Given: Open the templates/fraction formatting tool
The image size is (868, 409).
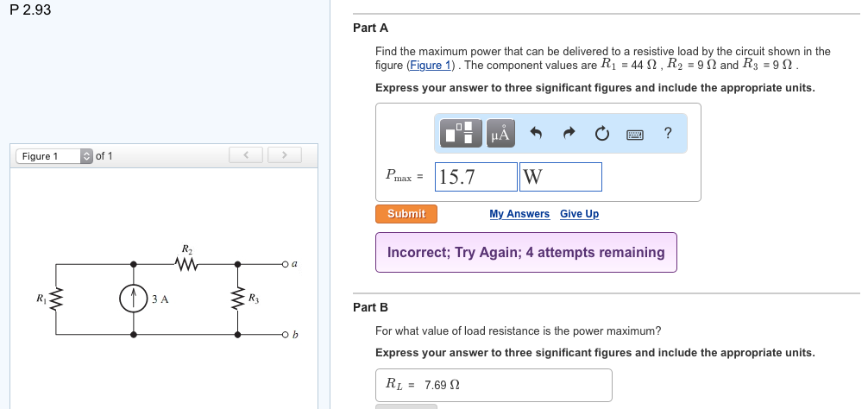Looking at the screenshot, I should pyautogui.click(x=461, y=134).
